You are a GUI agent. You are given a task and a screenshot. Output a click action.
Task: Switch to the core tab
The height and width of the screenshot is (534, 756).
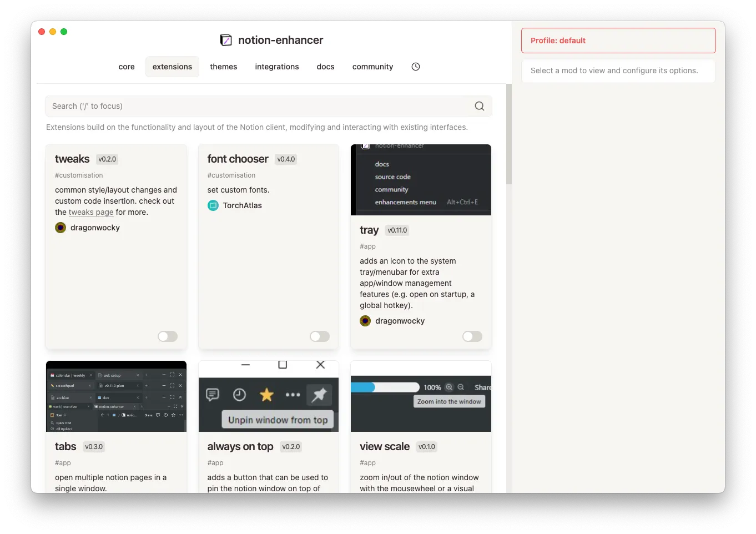click(127, 67)
